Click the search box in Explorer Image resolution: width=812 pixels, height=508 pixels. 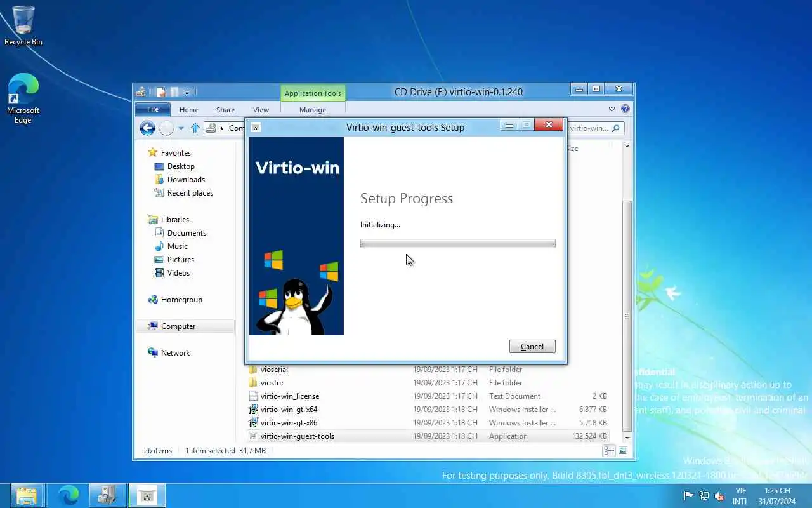[595, 128]
